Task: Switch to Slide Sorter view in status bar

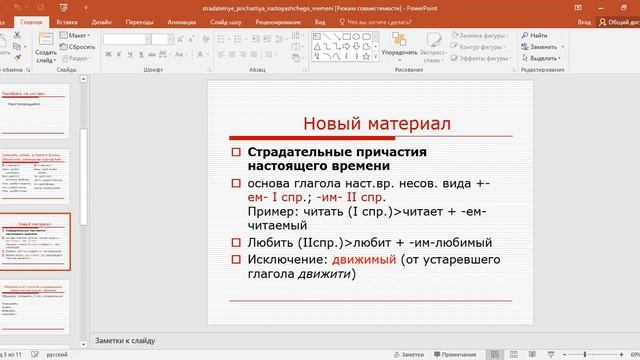Action: 513,354
